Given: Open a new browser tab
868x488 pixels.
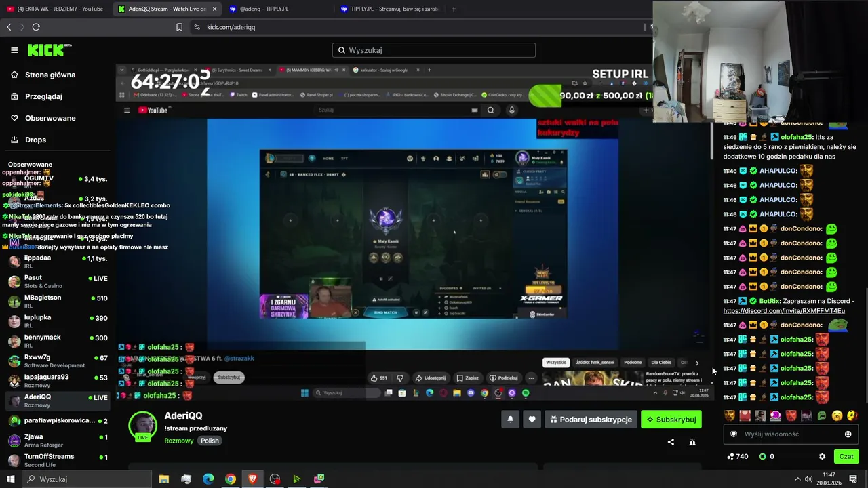Looking at the screenshot, I should [454, 9].
